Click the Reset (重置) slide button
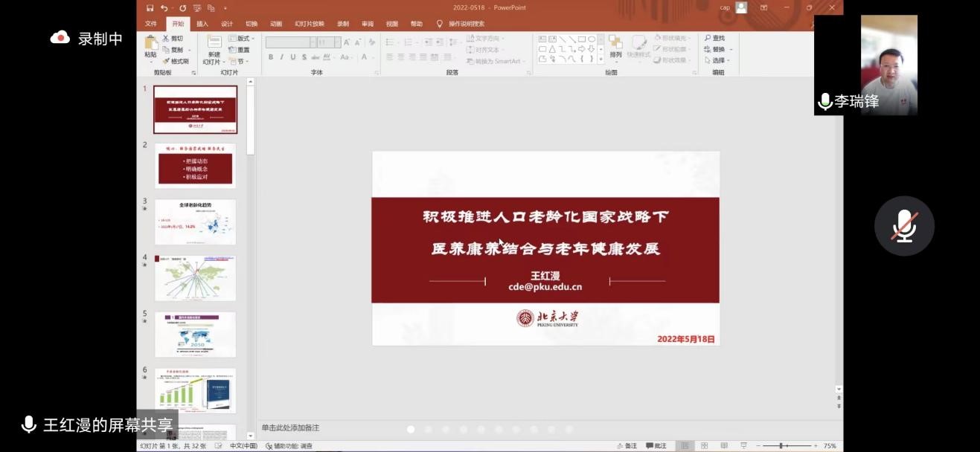The width and height of the screenshot is (980, 452). (239, 50)
